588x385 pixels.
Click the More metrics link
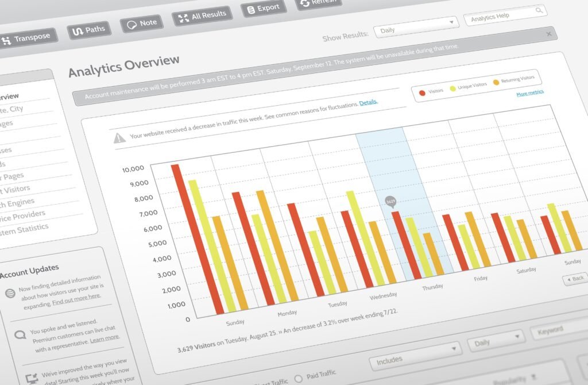(529, 93)
